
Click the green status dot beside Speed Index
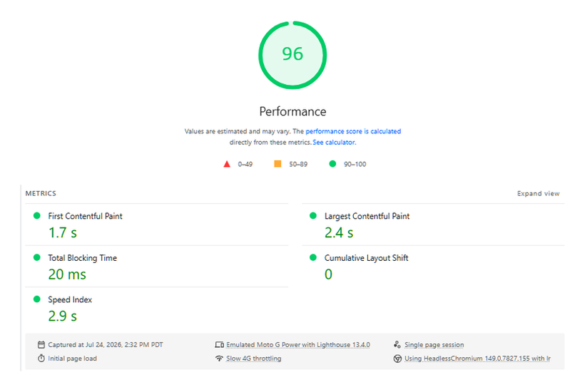coord(37,299)
